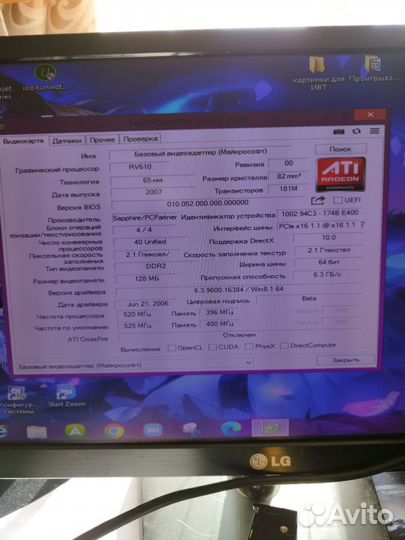Click the BIOS export share arrow icon

(x=318, y=200)
